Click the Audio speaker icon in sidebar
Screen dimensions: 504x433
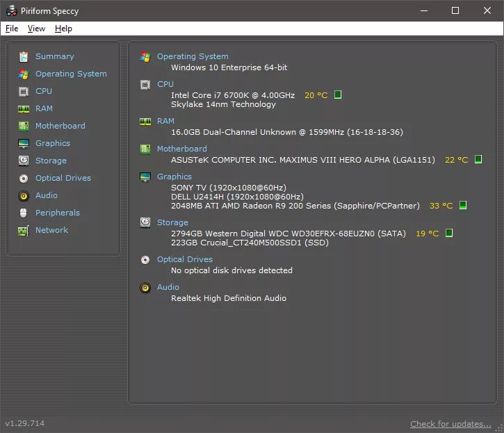pyautogui.click(x=24, y=196)
